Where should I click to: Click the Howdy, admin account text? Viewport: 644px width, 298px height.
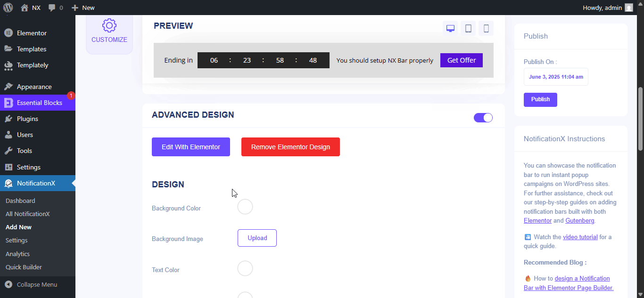click(x=603, y=8)
